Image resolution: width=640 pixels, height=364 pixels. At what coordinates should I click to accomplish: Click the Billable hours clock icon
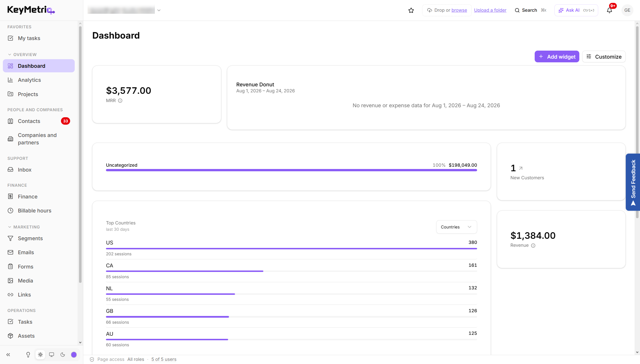pyautogui.click(x=11, y=211)
